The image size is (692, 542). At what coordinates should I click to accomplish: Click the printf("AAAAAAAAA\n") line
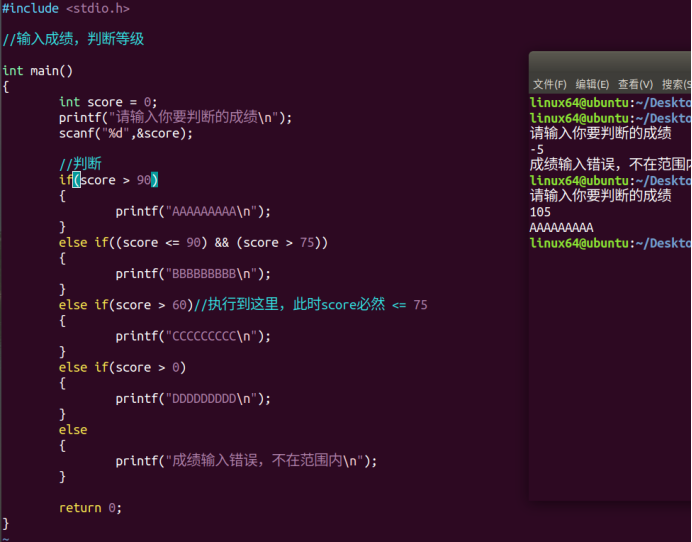click(193, 211)
